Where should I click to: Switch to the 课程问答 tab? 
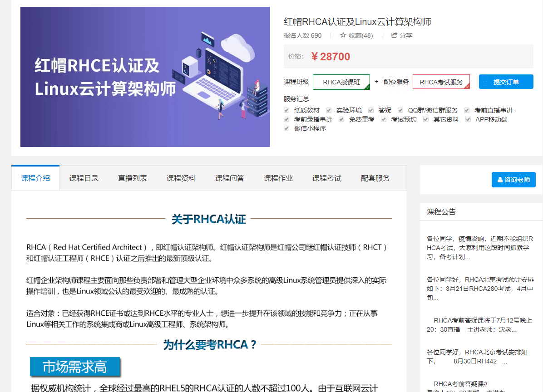click(x=230, y=178)
